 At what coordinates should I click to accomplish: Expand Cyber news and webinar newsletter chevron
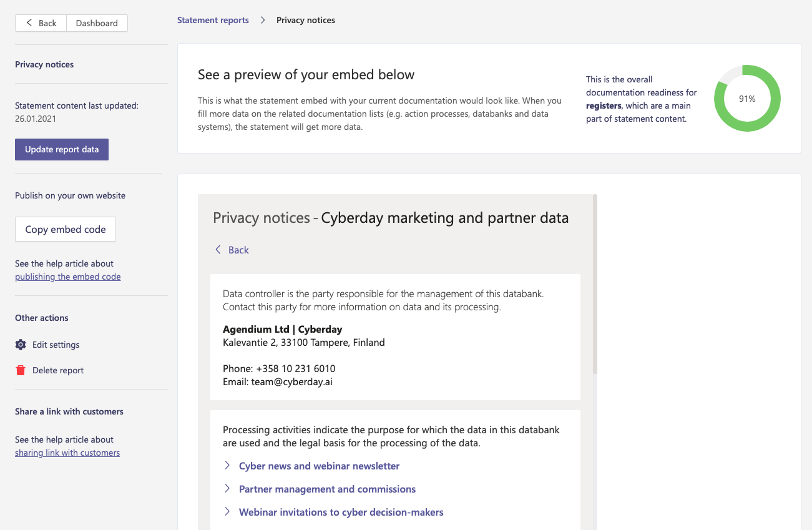[x=227, y=466]
